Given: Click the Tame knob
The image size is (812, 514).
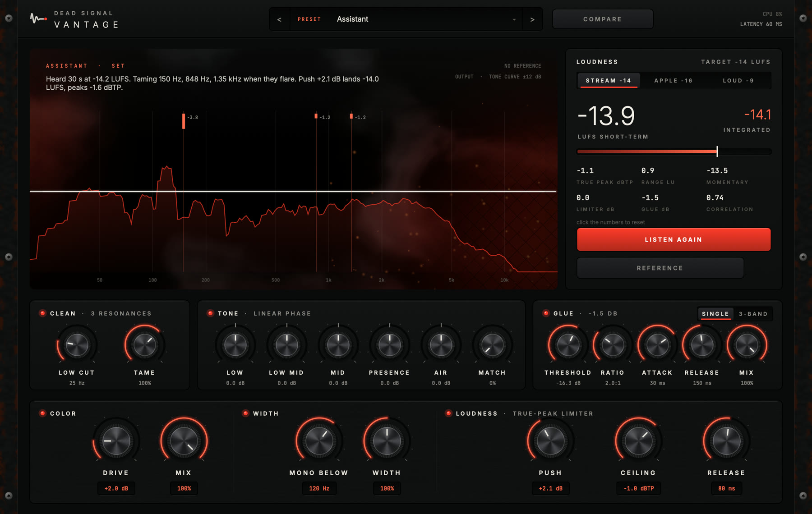Looking at the screenshot, I should coord(144,345).
